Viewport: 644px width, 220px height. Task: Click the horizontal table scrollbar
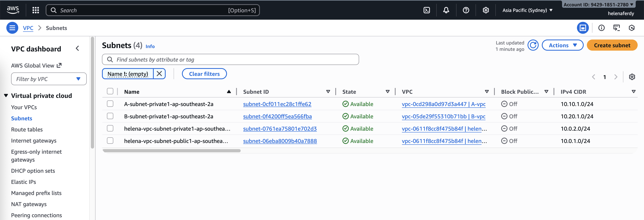point(171,151)
